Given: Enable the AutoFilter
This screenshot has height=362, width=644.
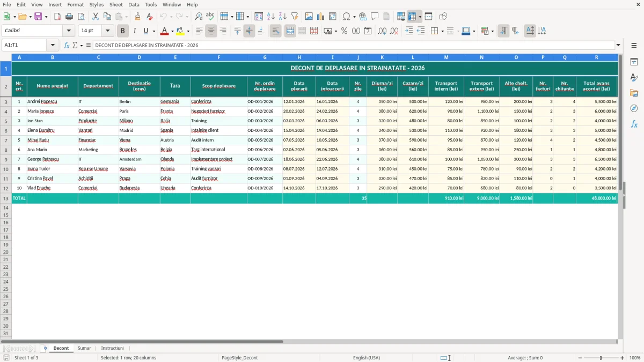Looking at the screenshot, I should click(295, 17).
